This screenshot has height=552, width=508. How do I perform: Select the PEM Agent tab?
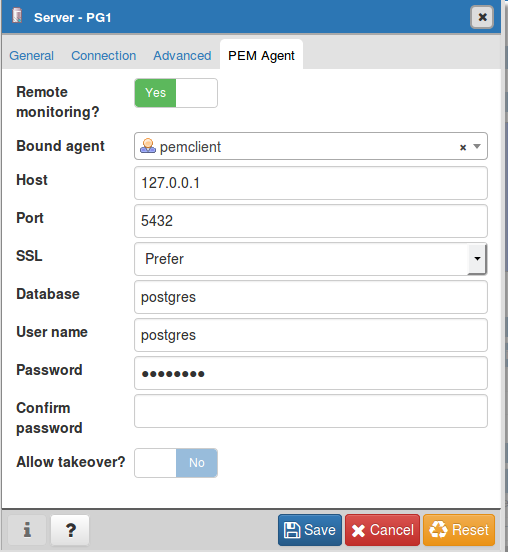tap(261, 56)
